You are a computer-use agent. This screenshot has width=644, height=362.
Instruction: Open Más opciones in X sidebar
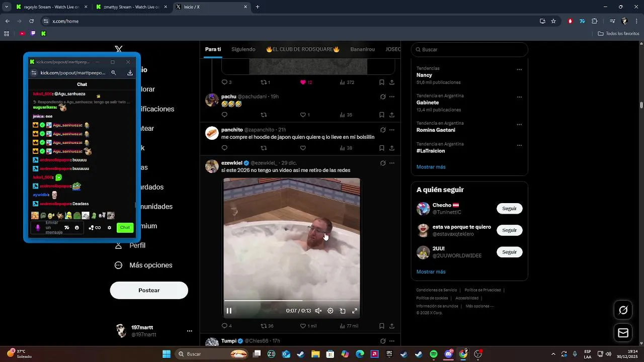tap(144, 265)
